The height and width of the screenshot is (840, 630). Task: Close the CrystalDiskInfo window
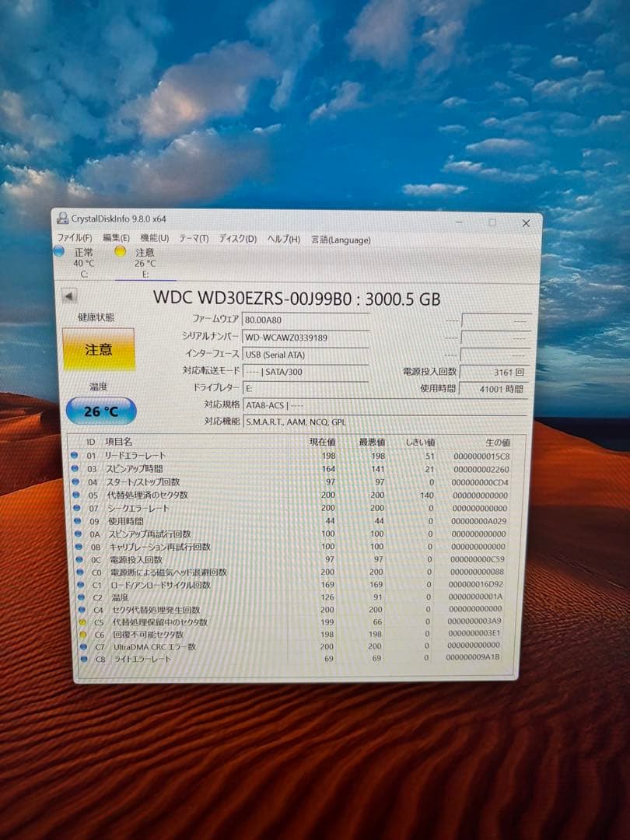[x=526, y=223]
